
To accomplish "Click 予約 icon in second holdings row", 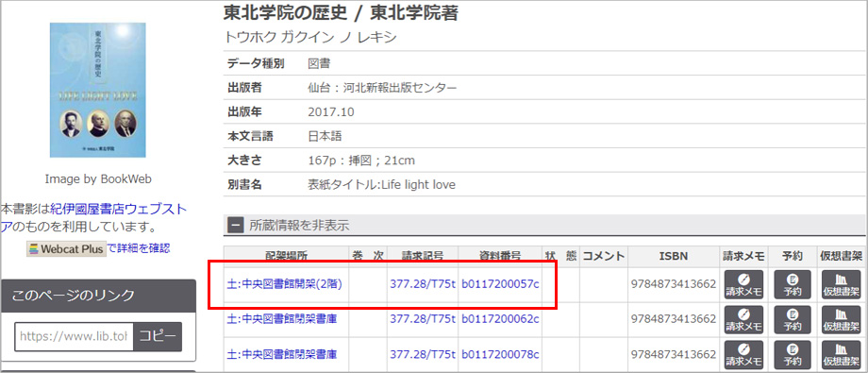I will point(793,319).
